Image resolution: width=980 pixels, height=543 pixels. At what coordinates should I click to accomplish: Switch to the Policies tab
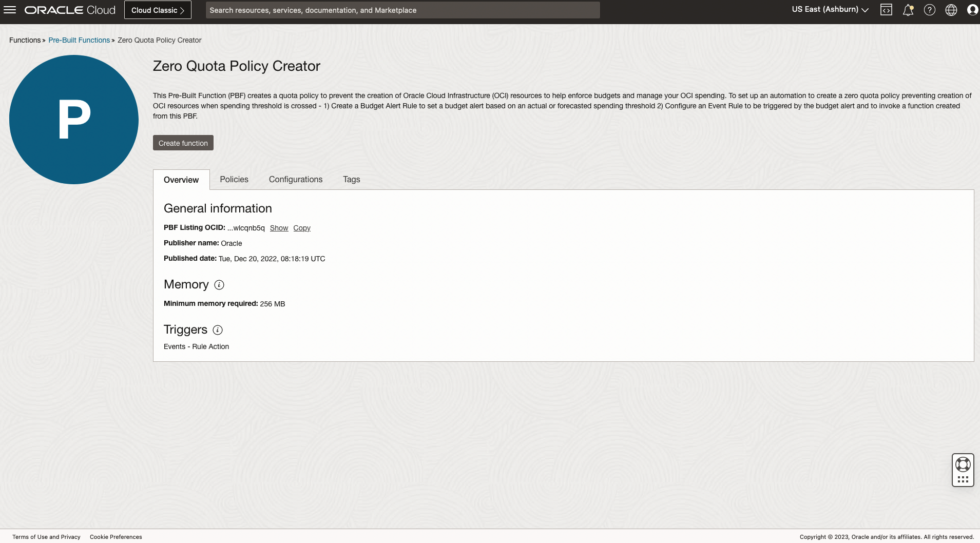[x=234, y=180]
